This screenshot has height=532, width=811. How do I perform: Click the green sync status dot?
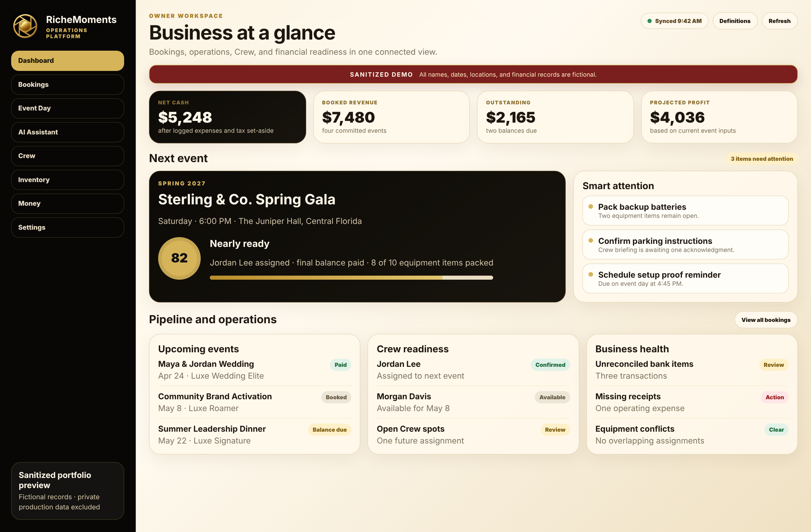click(x=649, y=21)
